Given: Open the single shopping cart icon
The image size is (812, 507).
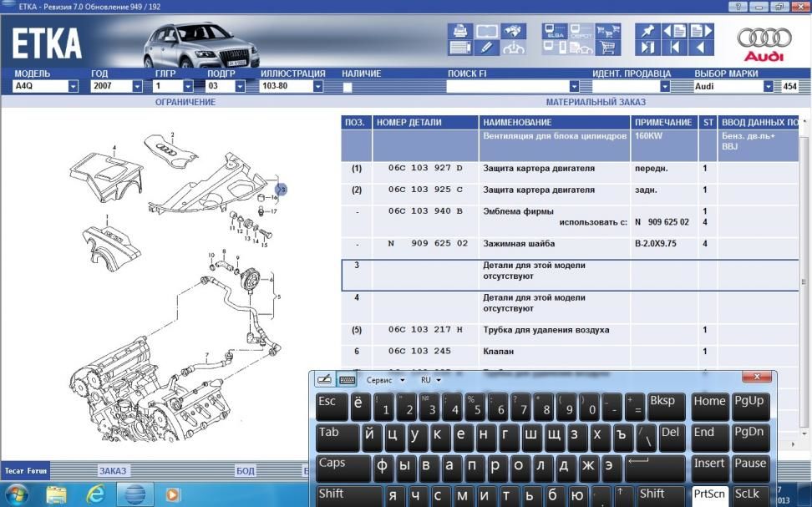Looking at the screenshot, I should point(608,48).
